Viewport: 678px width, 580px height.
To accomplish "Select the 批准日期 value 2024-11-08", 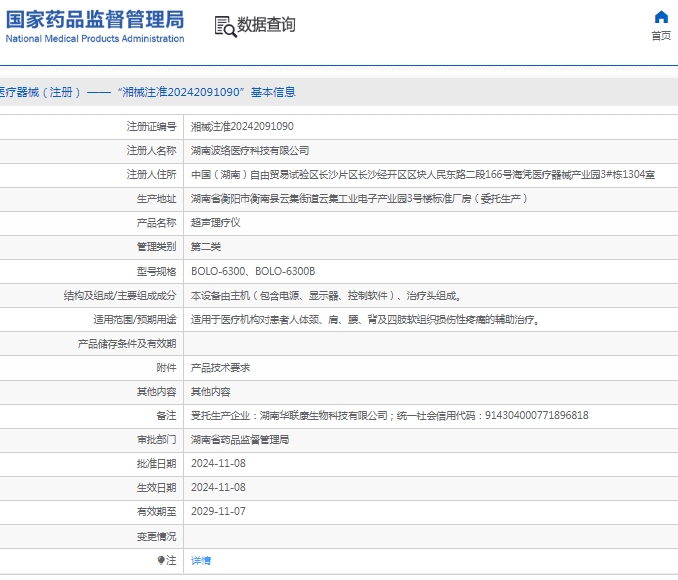I will [218, 464].
